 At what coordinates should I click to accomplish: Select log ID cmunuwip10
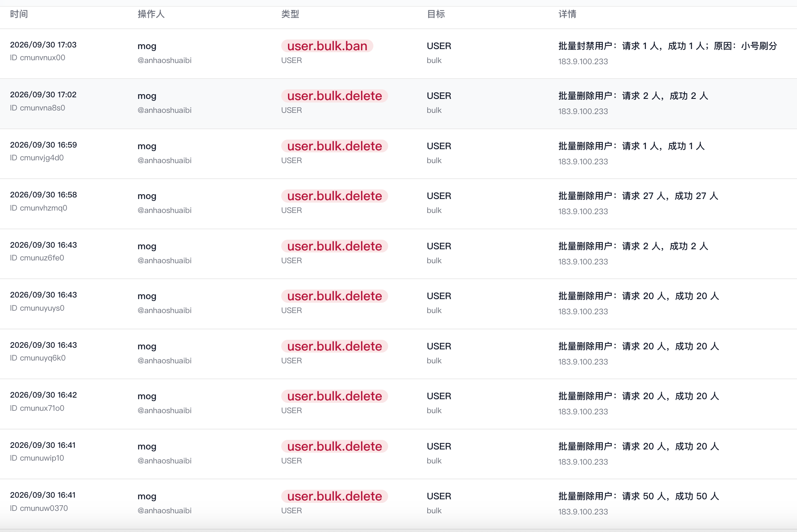pyautogui.click(x=37, y=458)
